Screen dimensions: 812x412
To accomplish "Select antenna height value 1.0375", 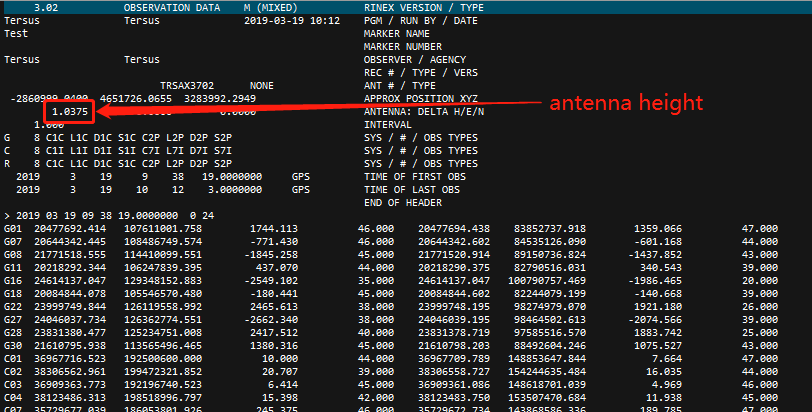I will point(70,111).
